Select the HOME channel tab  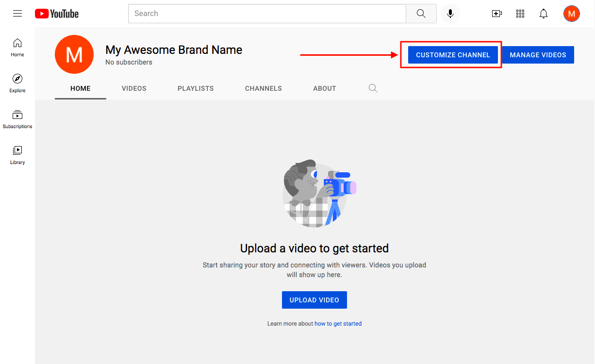tap(81, 88)
